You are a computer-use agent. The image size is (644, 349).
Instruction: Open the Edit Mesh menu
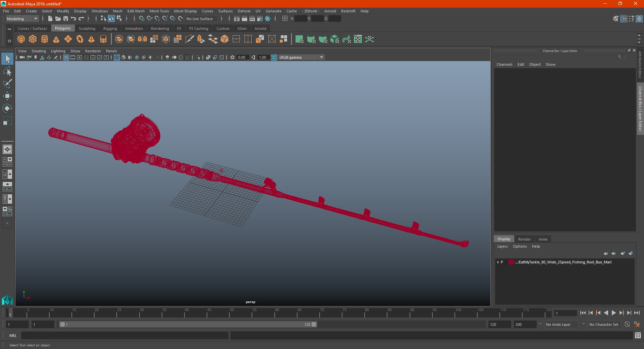[x=136, y=11]
